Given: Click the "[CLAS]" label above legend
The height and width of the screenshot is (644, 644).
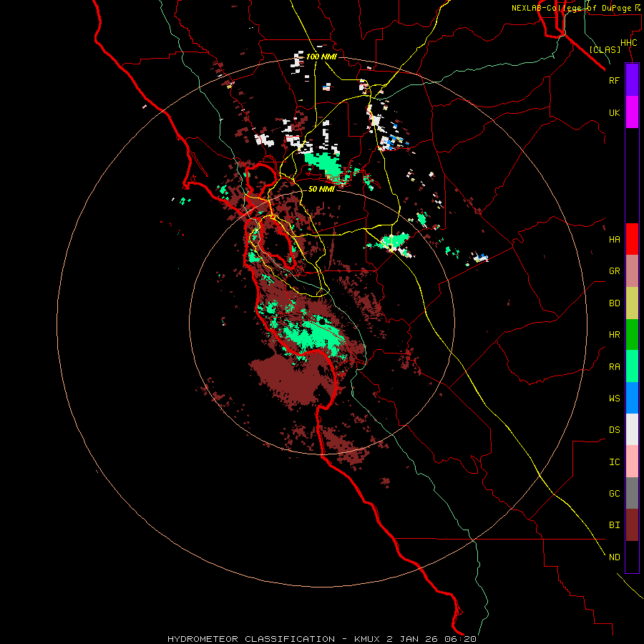Looking at the screenshot, I should 605,49.
